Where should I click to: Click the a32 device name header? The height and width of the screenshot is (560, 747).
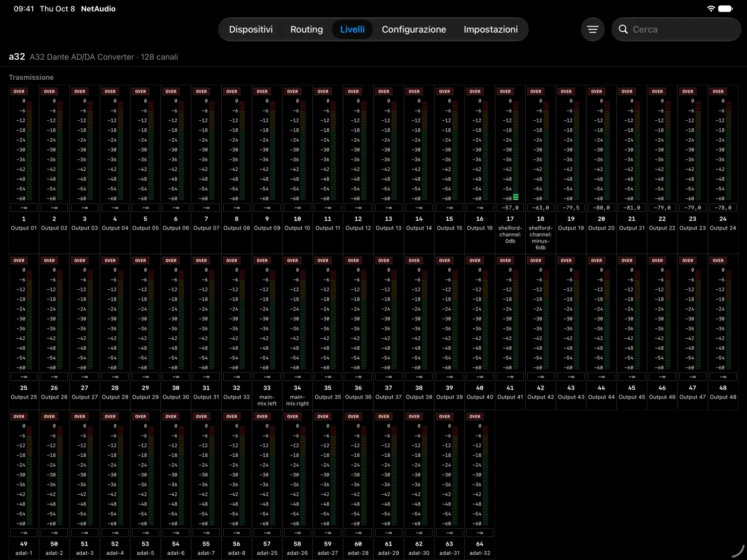(x=17, y=56)
